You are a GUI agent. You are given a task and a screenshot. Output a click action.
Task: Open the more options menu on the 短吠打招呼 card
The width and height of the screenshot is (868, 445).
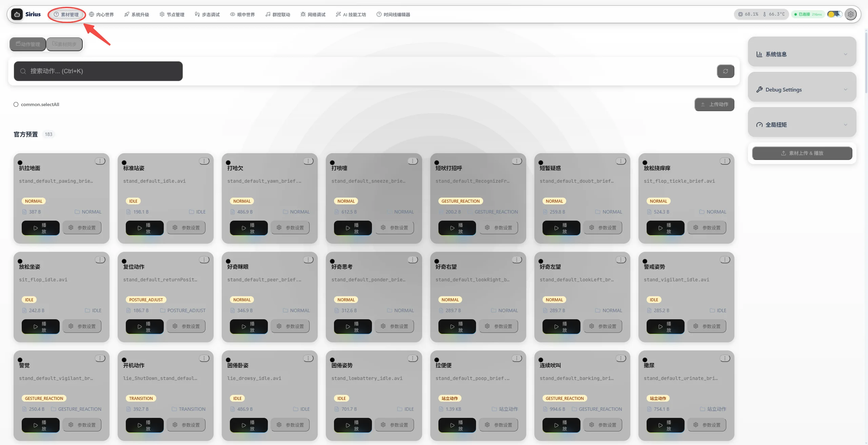click(x=517, y=161)
